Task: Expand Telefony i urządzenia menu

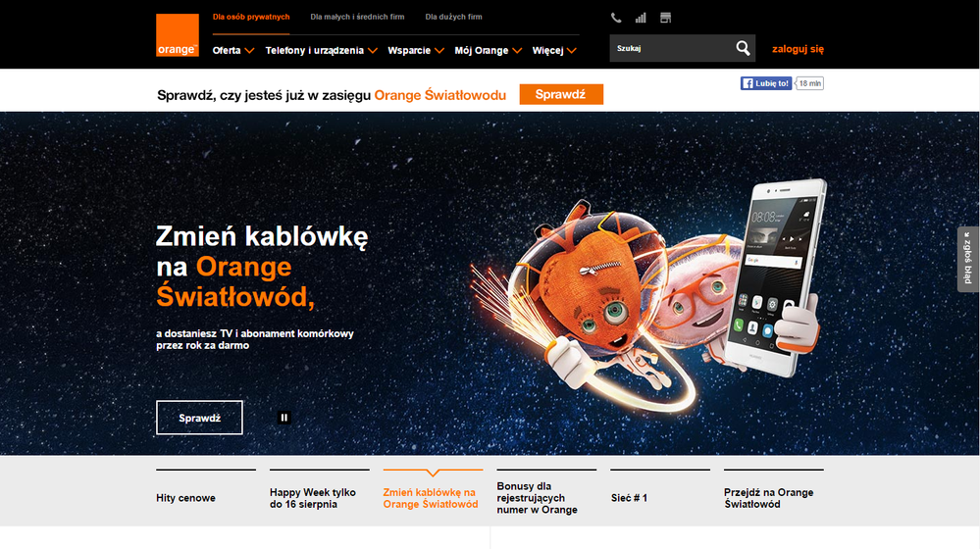Action: [x=321, y=51]
